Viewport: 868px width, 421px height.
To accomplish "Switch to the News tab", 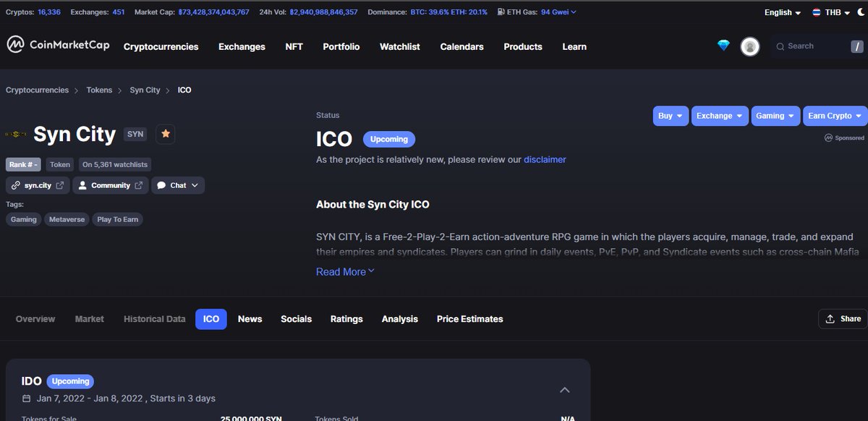I will coord(250,319).
